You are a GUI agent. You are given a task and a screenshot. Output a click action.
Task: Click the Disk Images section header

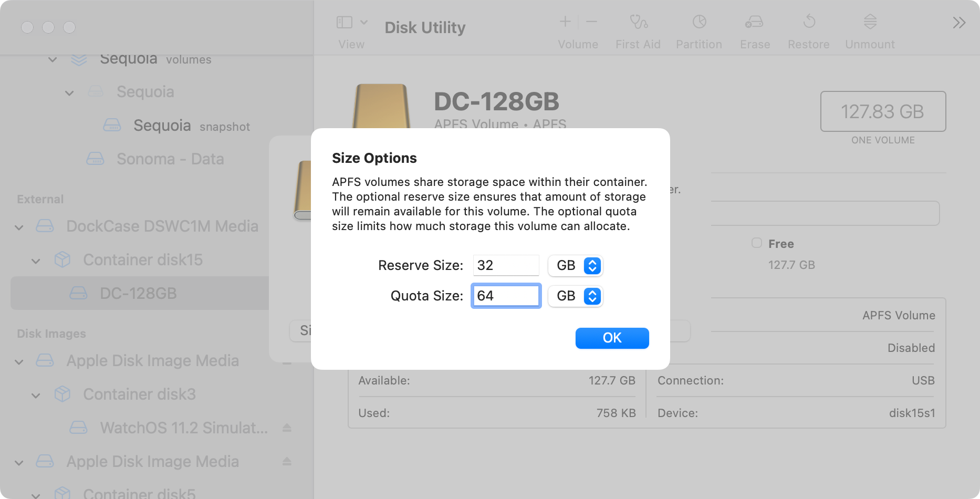pyautogui.click(x=51, y=334)
